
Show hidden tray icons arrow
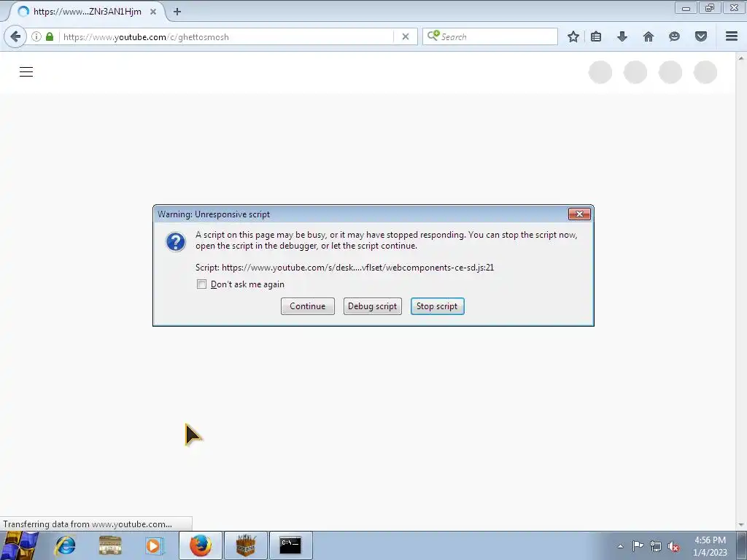click(x=620, y=546)
